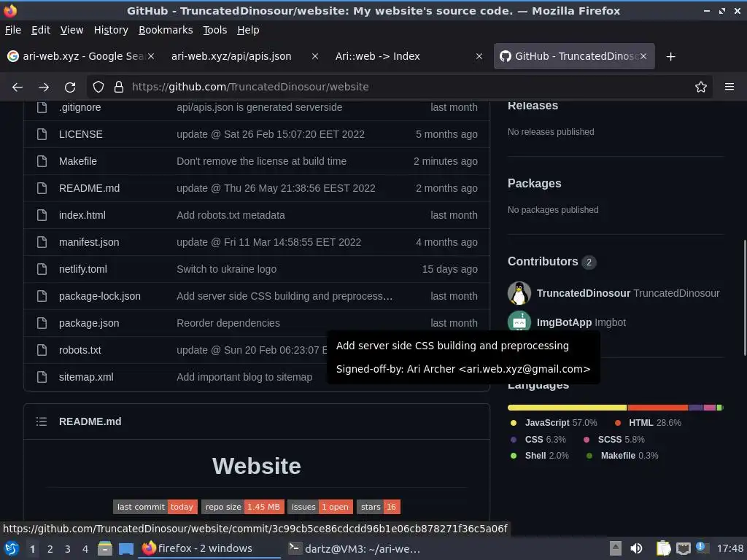The width and height of the screenshot is (747, 560).
Task: Click the display monitor icon in system tray
Action: 683,548
